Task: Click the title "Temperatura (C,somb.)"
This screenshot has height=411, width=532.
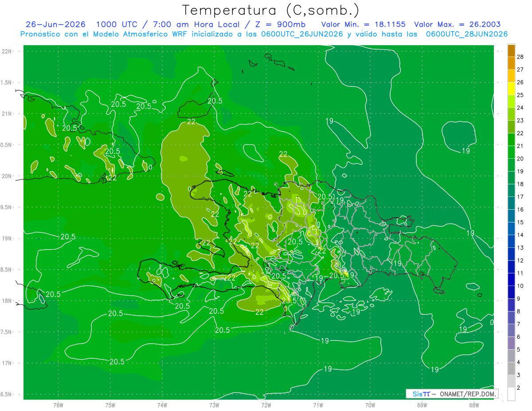Action: tap(271, 10)
